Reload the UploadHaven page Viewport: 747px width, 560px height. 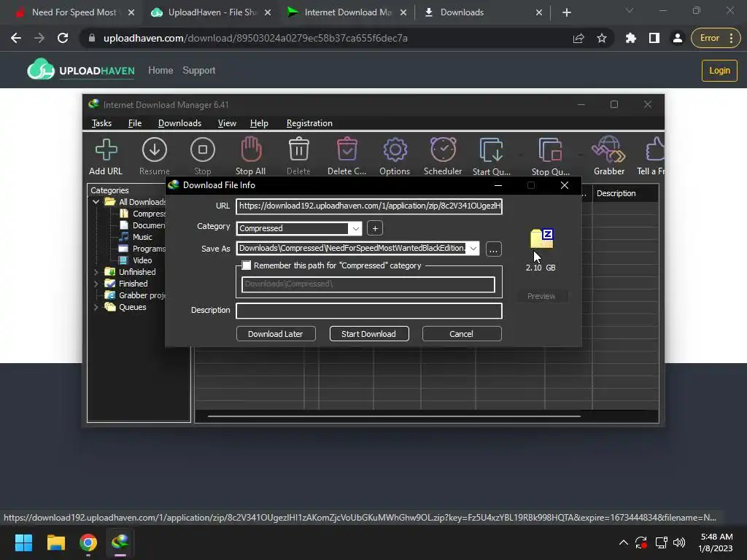point(63,38)
